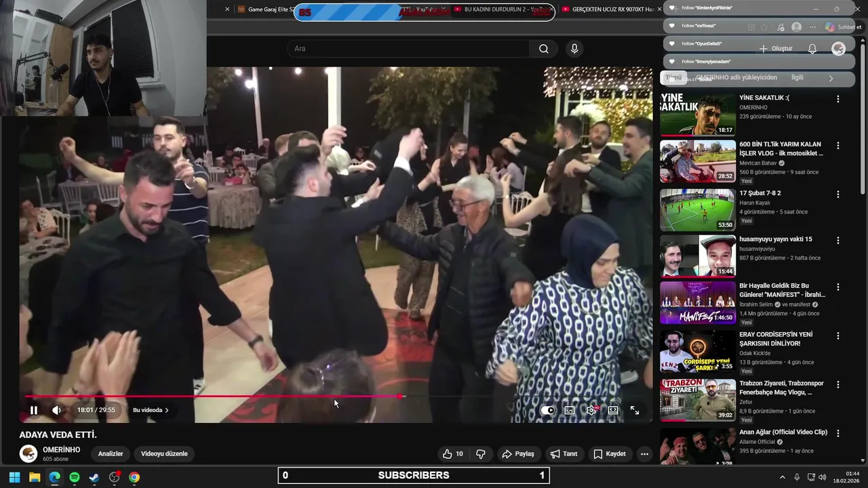
Task: Open options for 'Trabzon Ziyareti' video
Action: pos(838,384)
